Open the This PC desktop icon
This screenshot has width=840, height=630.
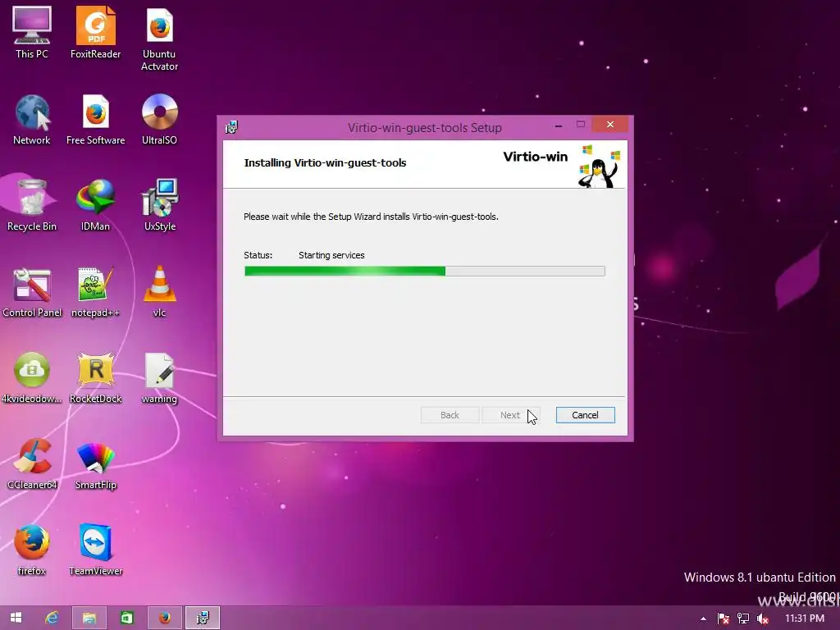tap(32, 32)
